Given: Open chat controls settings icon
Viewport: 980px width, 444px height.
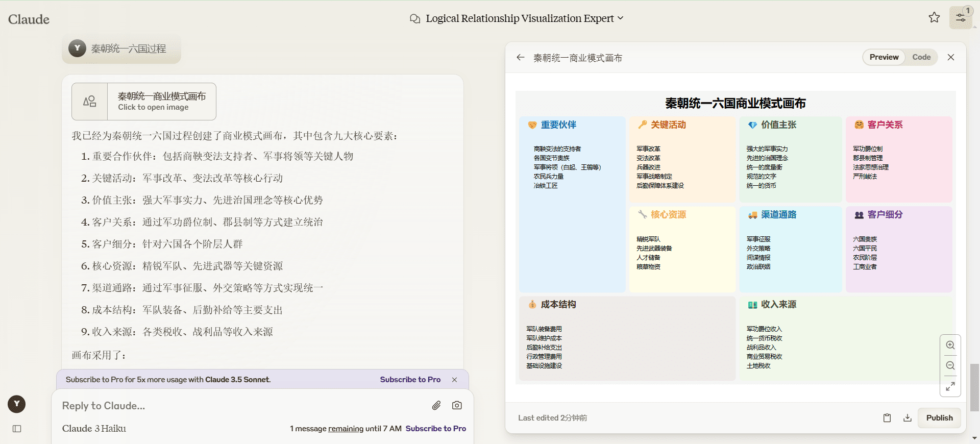Looking at the screenshot, I should [x=961, y=18].
